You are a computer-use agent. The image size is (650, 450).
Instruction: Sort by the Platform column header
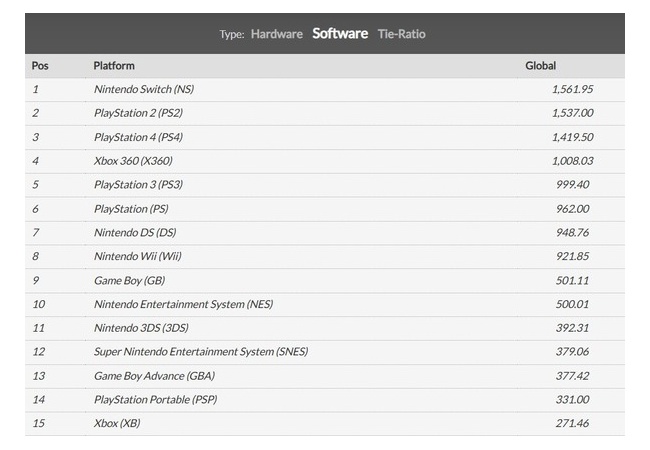coord(114,66)
